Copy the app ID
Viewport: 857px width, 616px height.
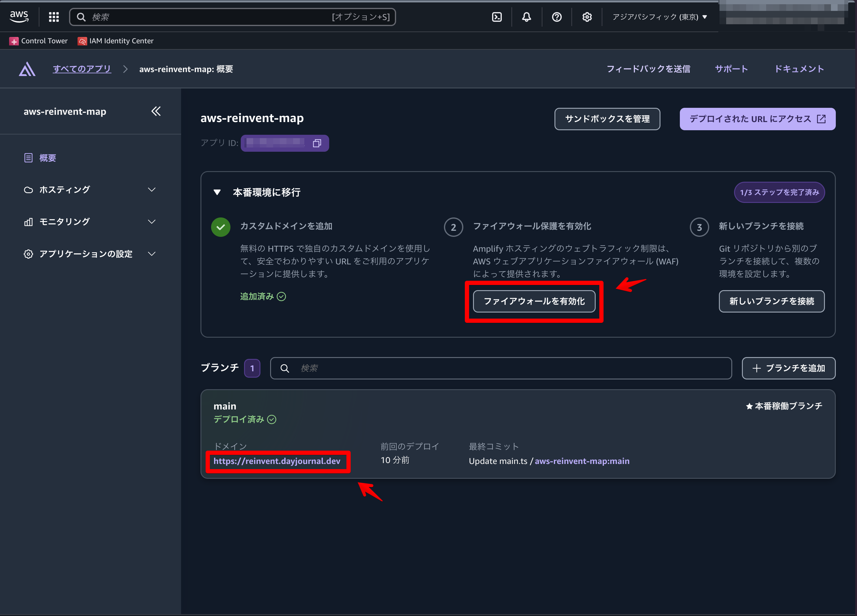(317, 143)
